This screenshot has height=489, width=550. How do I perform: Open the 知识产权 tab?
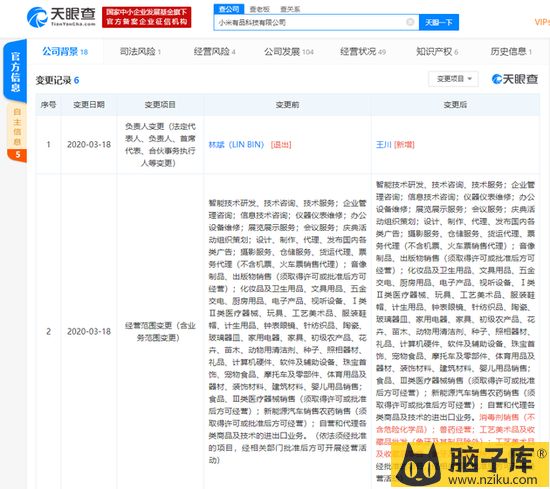click(x=437, y=52)
